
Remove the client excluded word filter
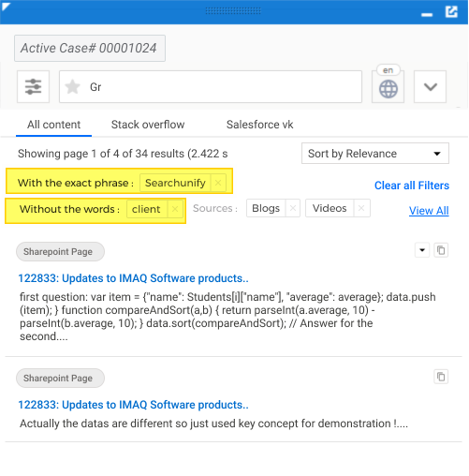click(x=175, y=209)
